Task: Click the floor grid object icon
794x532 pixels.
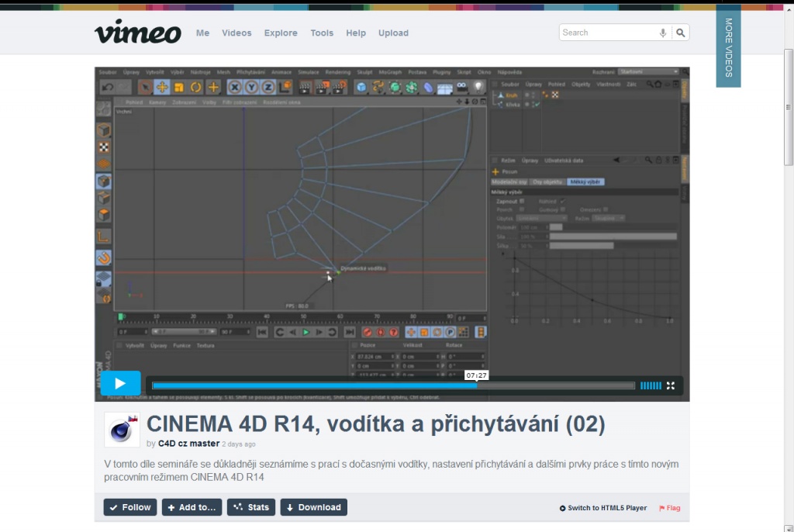Action: coord(444,88)
